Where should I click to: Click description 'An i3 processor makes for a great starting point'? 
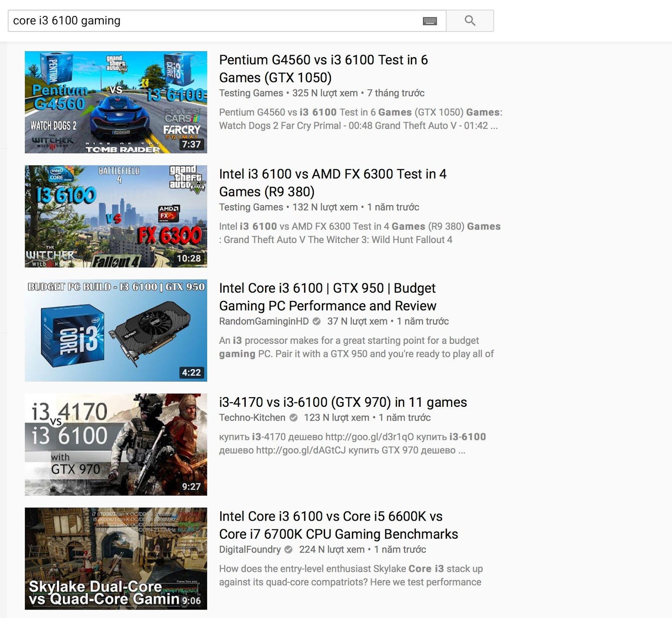(356, 347)
